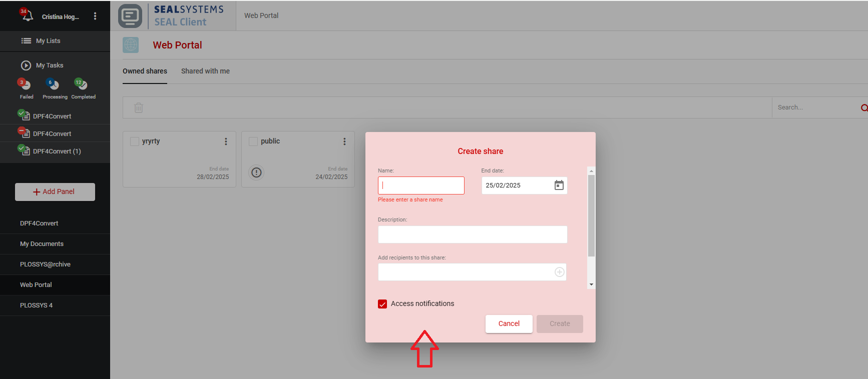868x379 pixels.
Task: Show Completed tasks status icon
Action: [x=82, y=84]
